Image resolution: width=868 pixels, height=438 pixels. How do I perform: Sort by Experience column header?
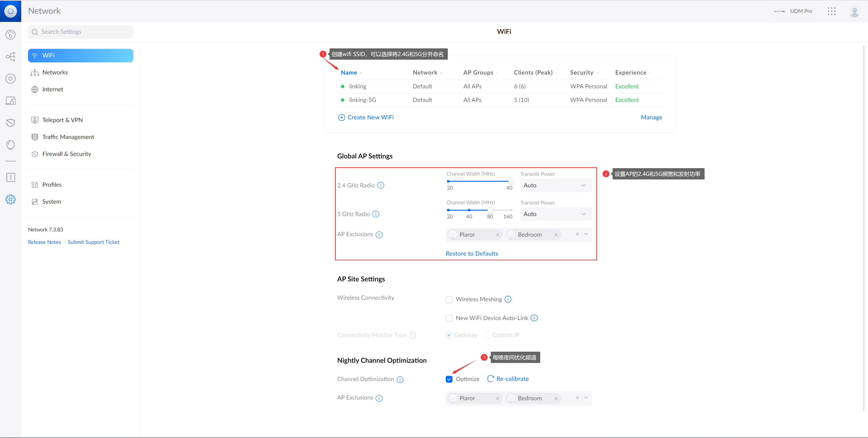[x=633, y=73]
